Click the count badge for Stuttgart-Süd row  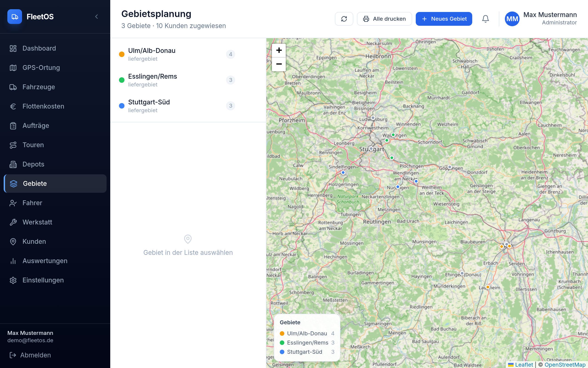tap(230, 106)
